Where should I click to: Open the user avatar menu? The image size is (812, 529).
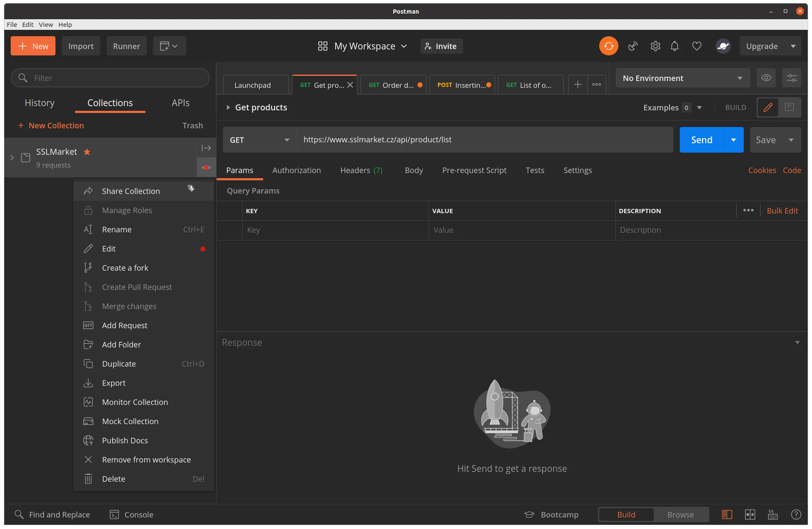[723, 46]
